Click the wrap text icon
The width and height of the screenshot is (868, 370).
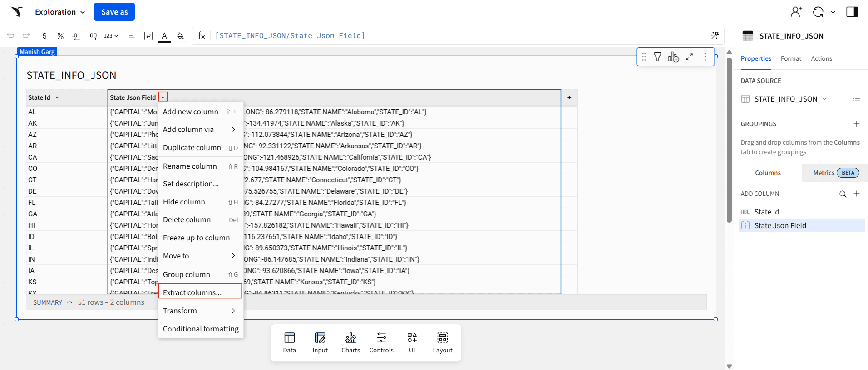148,36
